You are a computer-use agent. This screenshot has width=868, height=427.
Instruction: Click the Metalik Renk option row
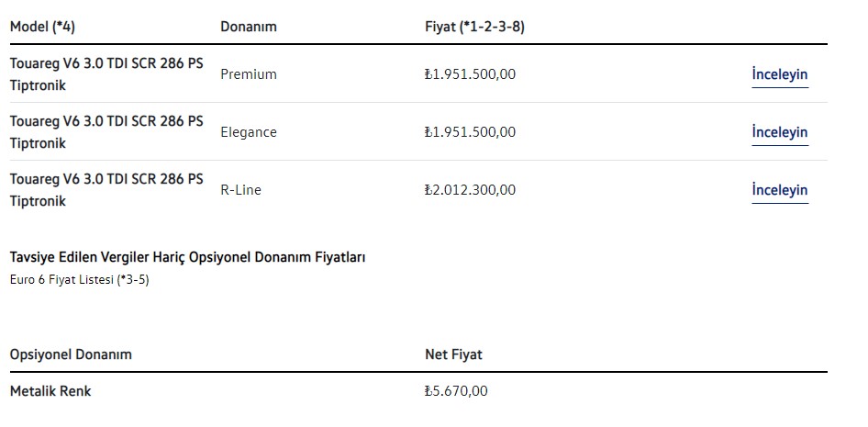[x=50, y=391]
